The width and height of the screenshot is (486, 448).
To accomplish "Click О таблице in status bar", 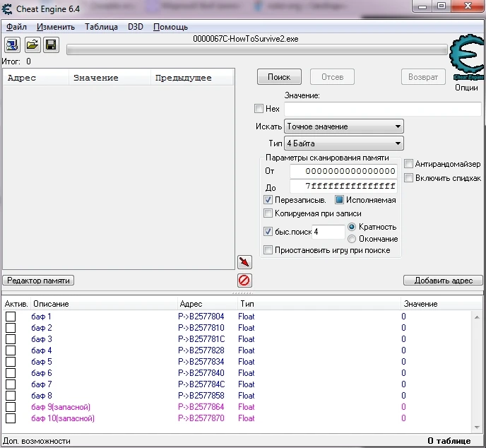I will (449, 441).
